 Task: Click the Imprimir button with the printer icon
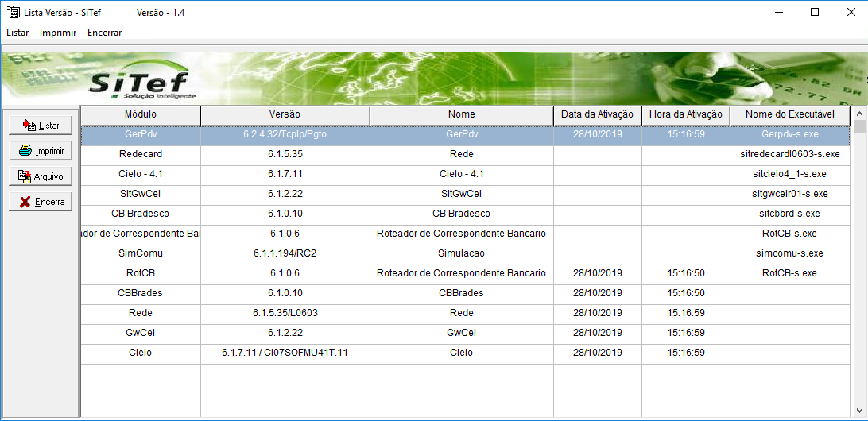coord(41,150)
